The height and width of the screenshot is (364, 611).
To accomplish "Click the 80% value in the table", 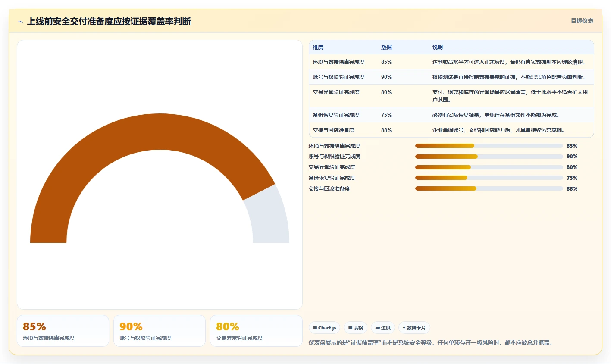I will pos(386,92).
